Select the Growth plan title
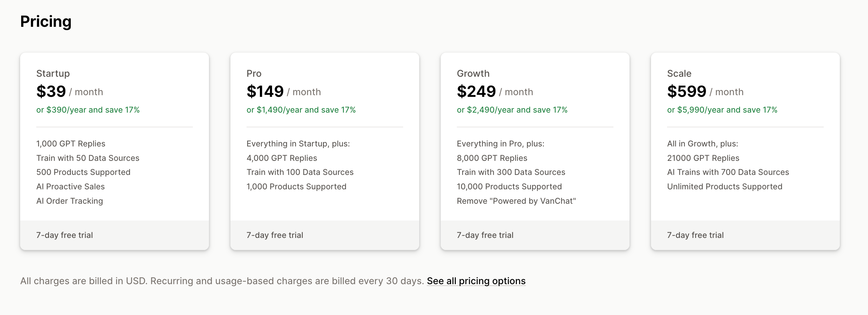Screen dimensions: 868x315 tap(473, 73)
